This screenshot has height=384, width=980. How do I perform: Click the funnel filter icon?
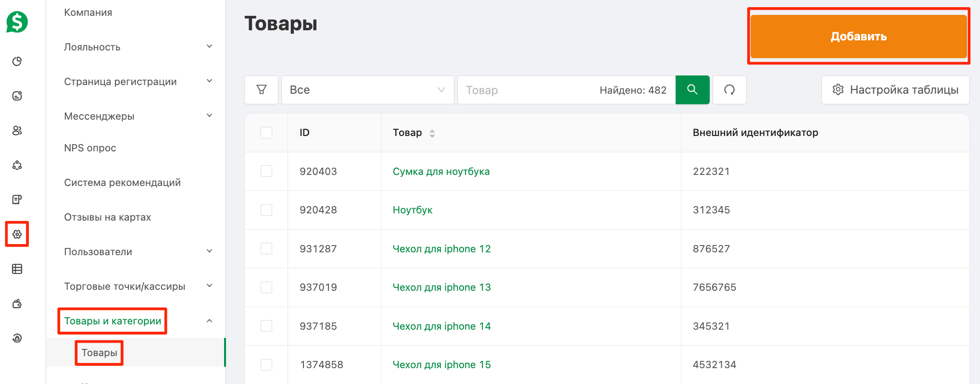click(262, 90)
